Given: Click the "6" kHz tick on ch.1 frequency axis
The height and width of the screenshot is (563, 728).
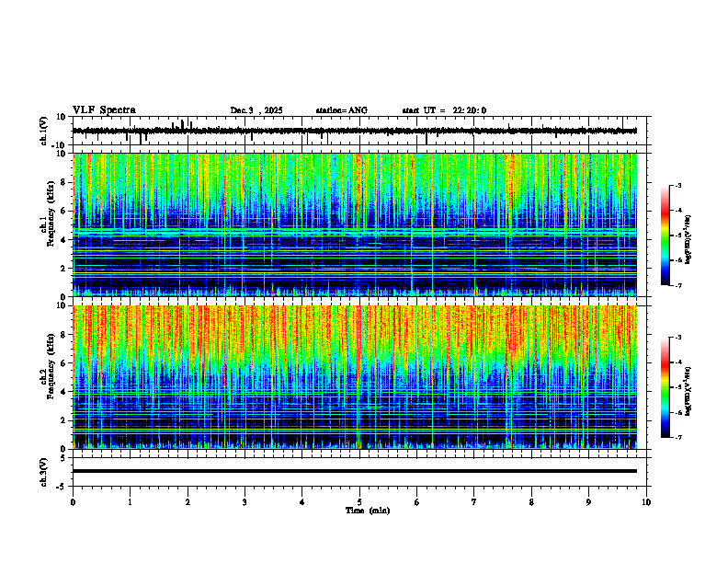Looking at the screenshot, I should (x=64, y=211).
